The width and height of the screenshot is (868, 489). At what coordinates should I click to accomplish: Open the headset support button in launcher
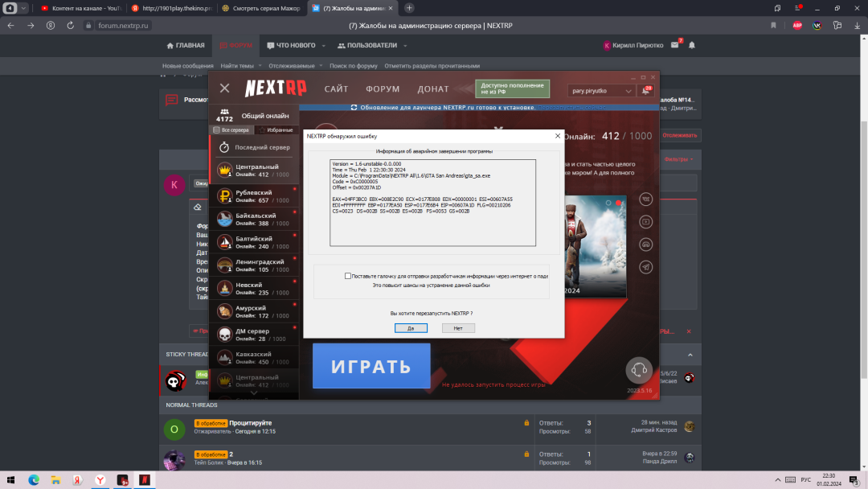coord(639,370)
